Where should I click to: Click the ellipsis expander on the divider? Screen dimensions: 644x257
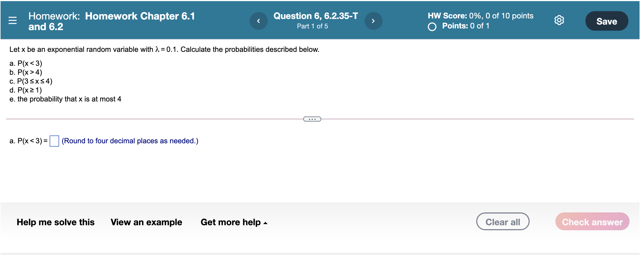tap(312, 119)
